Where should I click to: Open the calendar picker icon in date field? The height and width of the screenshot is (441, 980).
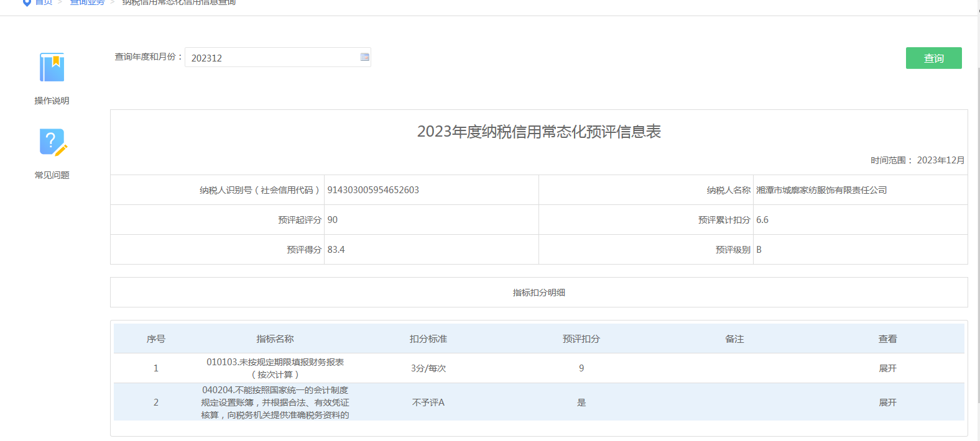pos(364,57)
